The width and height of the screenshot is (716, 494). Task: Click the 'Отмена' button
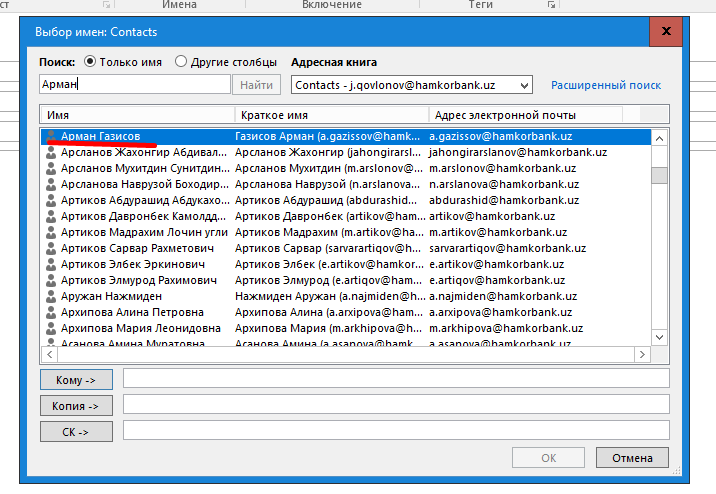point(632,457)
